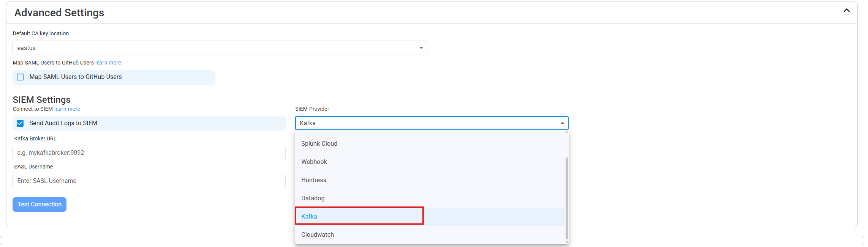
Task: Click the eastus dropdown arrow
Action: coord(421,48)
